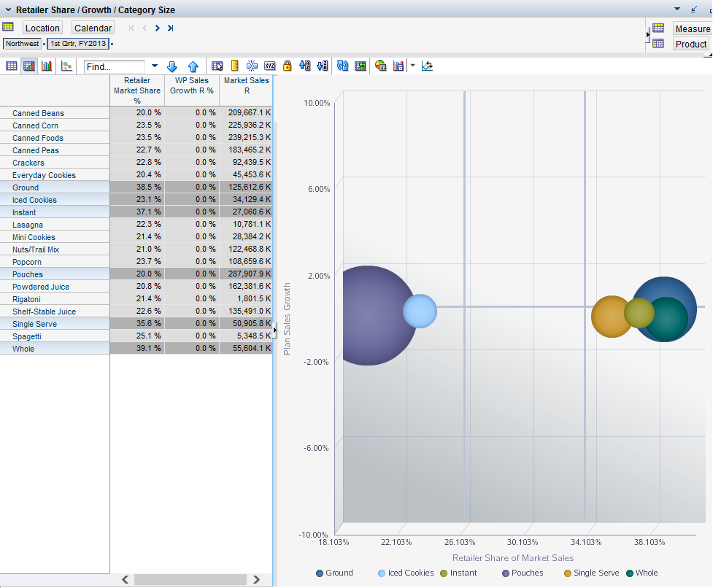
Task: Toggle Pouches series in chart legend
Action: pos(522,573)
